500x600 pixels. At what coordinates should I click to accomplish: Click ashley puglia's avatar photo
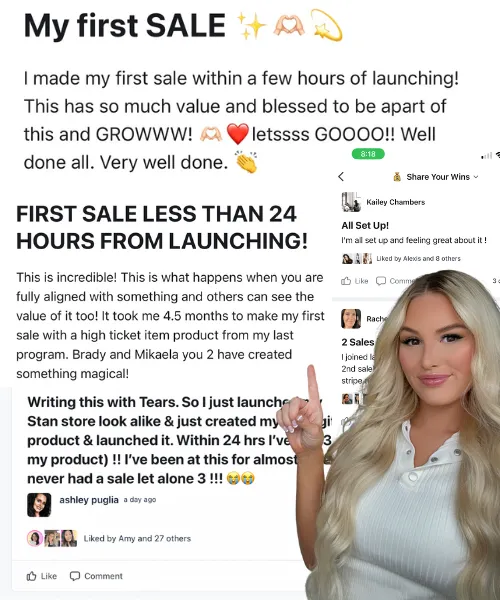tap(39, 505)
